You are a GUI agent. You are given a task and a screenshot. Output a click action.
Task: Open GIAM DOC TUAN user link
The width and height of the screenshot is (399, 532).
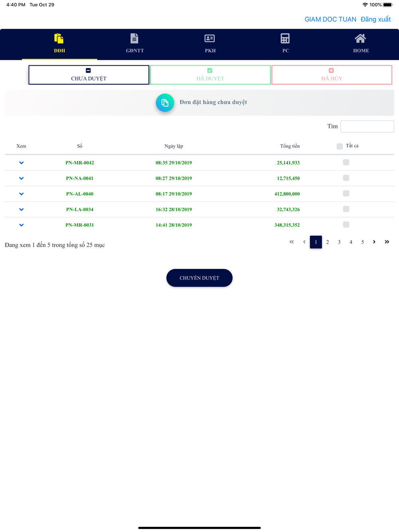click(x=330, y=20)
